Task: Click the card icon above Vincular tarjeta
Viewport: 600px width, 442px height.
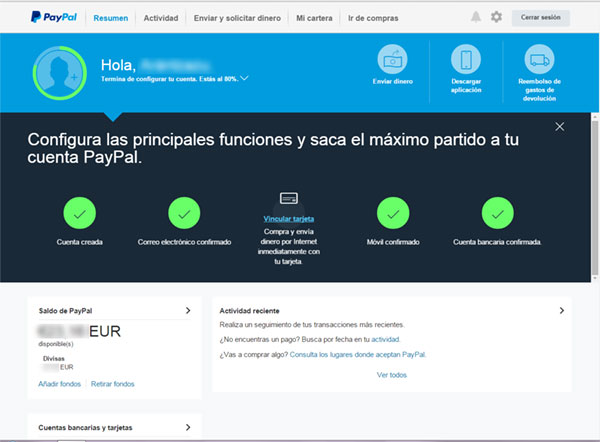Action: click(289, 198)
